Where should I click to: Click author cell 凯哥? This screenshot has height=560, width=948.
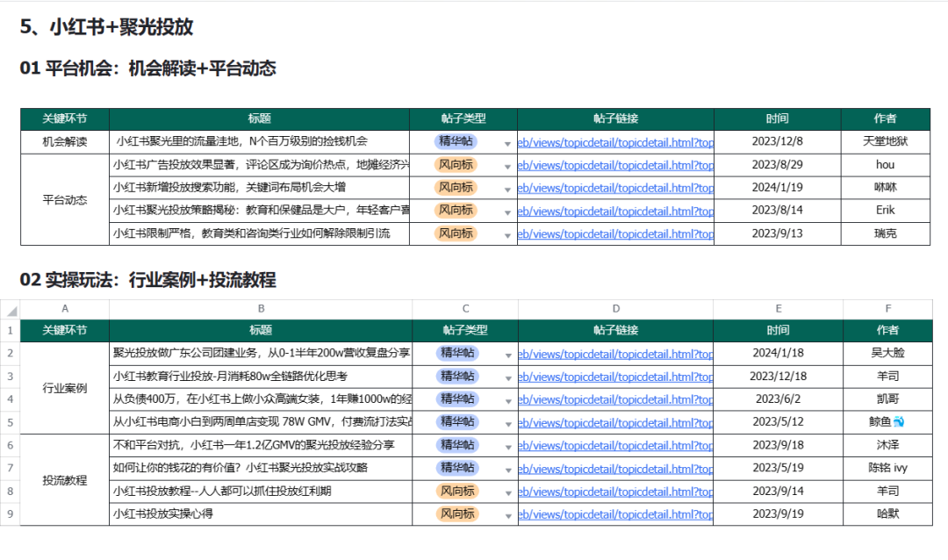[887, 399]
